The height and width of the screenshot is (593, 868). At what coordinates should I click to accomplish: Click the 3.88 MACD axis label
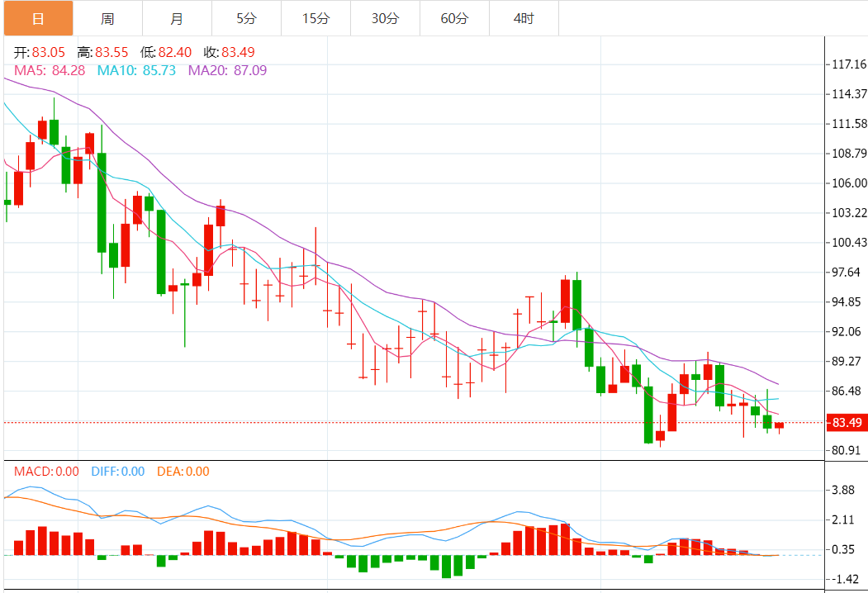pos(843,491)
